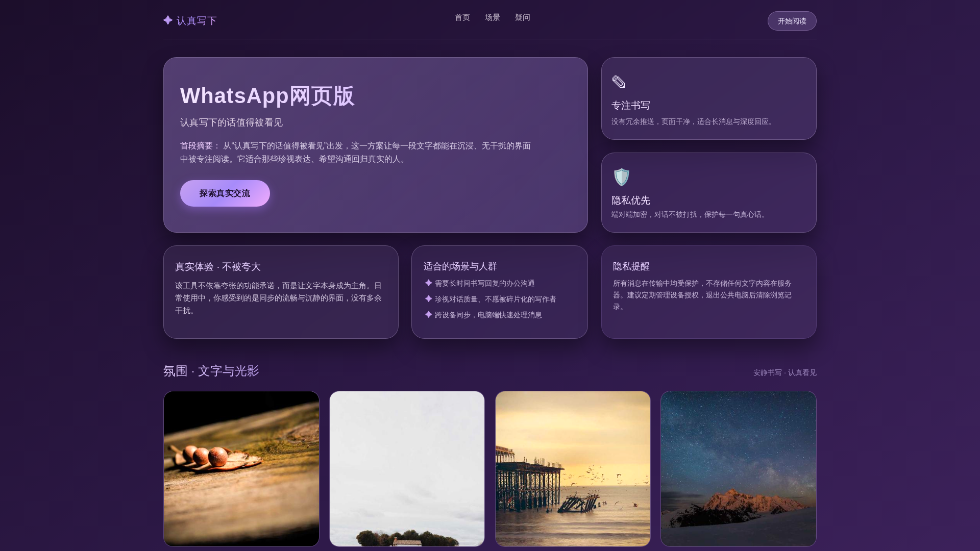Click the sparkle bullet before 需要长时间书写回复的办公沟通

(428, 283)
